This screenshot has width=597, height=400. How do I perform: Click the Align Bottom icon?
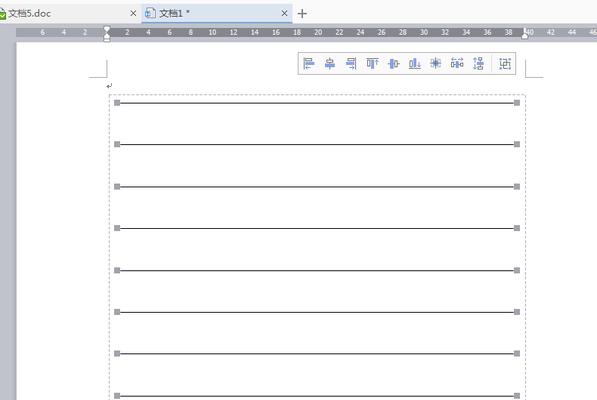click(415, 63)
